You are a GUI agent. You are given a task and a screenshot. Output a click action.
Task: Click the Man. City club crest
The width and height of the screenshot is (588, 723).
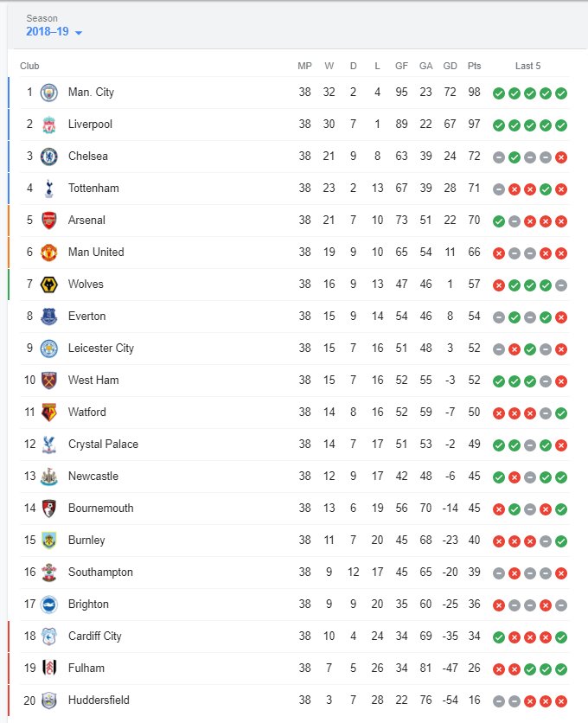(x=48, y=93)
